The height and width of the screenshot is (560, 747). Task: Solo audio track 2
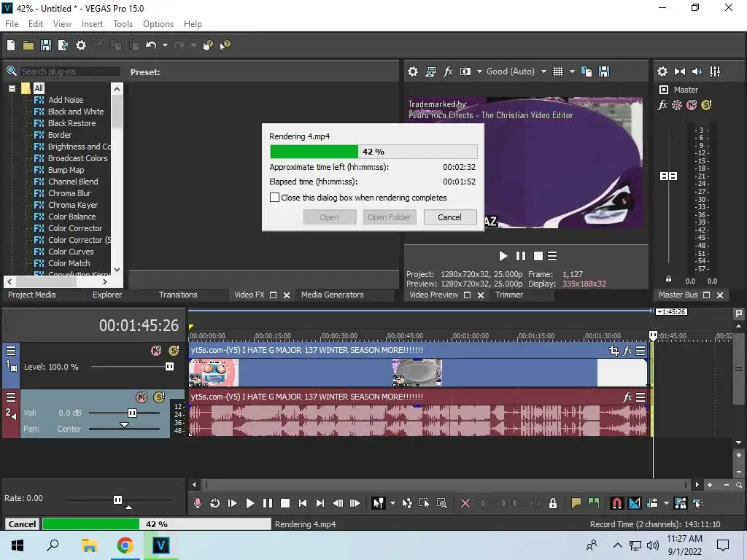159,397
